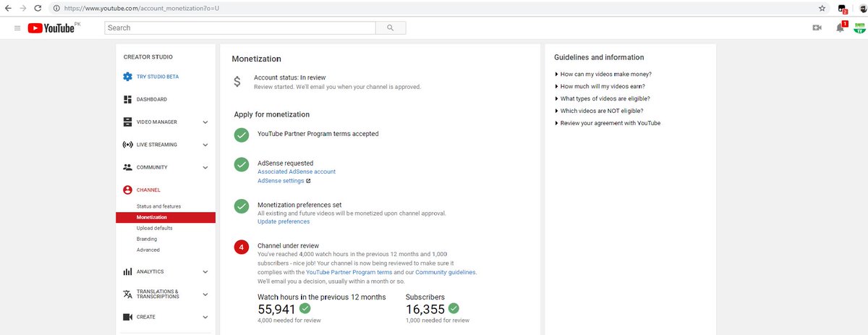Image resolution: width=868 pixels, height=335 pixels.
Task: Click green check next to AdSense requested
Action: coord(242,165)
